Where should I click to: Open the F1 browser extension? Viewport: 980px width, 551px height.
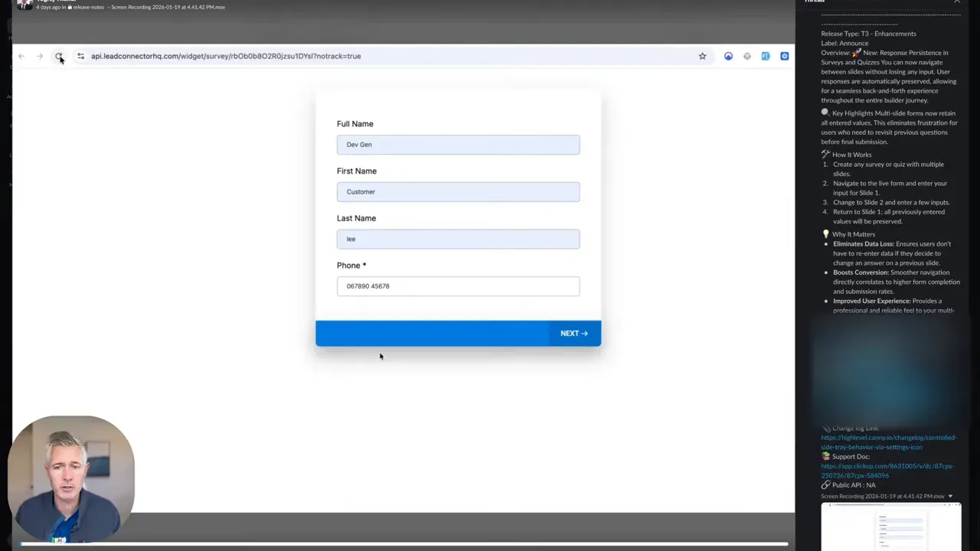pyautogui.click(x=765, y=56)
